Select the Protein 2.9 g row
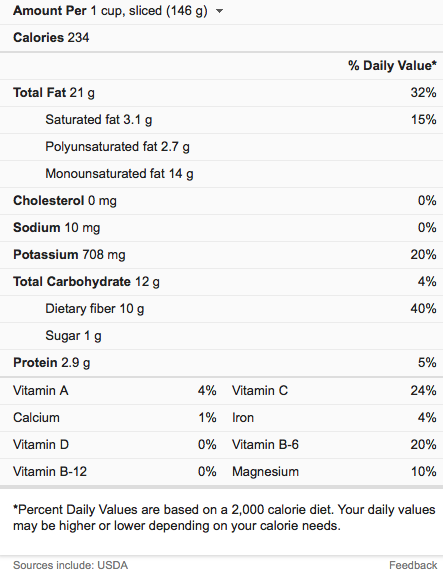This screenshot has width=443, height=575. [222, 363]
